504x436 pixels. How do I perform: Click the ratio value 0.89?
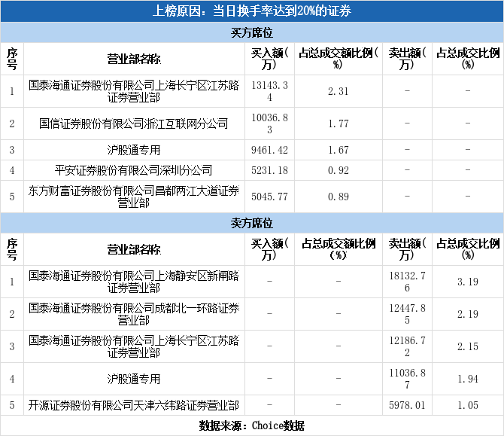coord(339,197)
